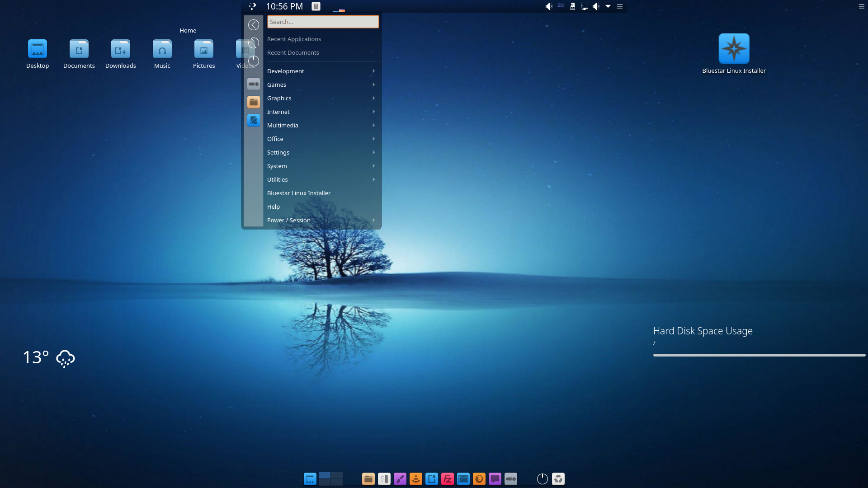Switch keyboard layout via EN indicator
Screen dimensions: 868x488
point(561,5)
